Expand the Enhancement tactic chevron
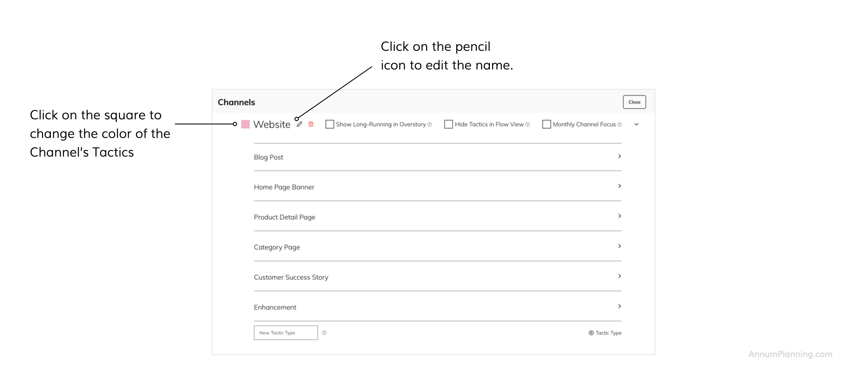Image resolution: width=868 pixels, height=383 pixels. tap(619, 306)
